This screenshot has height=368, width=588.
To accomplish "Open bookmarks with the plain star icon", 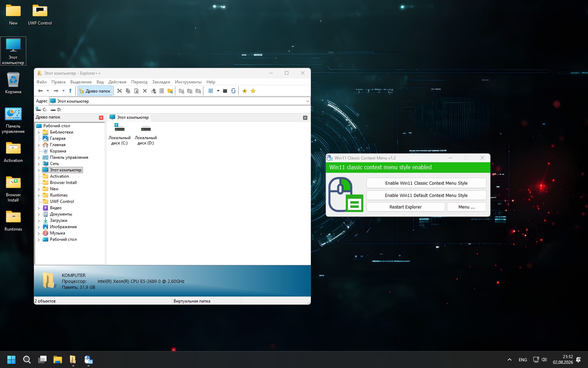I will click(x=253, y=91).
